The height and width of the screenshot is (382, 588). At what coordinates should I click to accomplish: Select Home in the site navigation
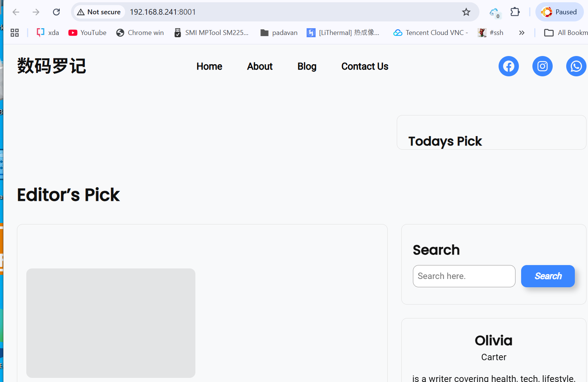(x=209, y=66)
